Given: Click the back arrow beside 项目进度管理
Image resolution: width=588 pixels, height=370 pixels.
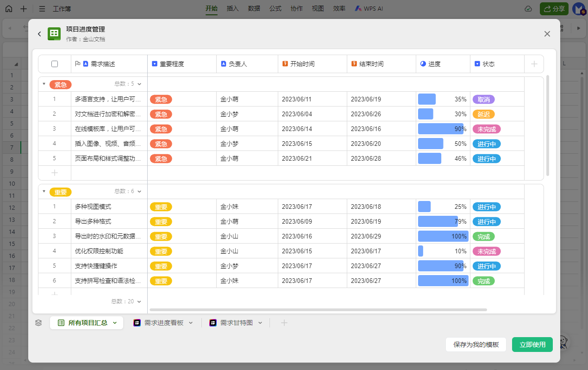Looking at the screenshot, I should [x=39, y=34].
